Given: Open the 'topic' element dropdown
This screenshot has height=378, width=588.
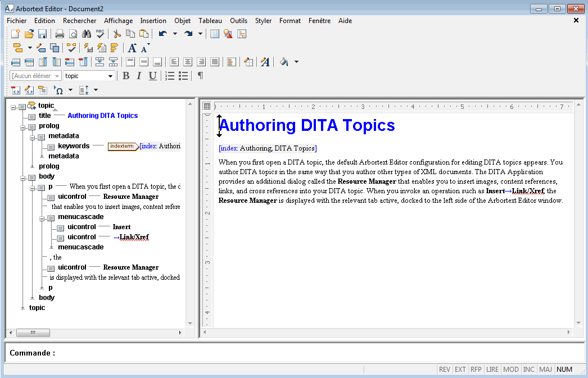Looking at the screenshot, I should pyautogui.click(x=110, y=76).
